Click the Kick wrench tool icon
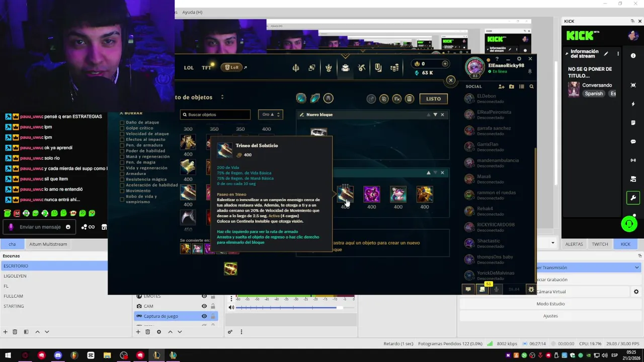The image size is (644, 362). click(633, 198)
